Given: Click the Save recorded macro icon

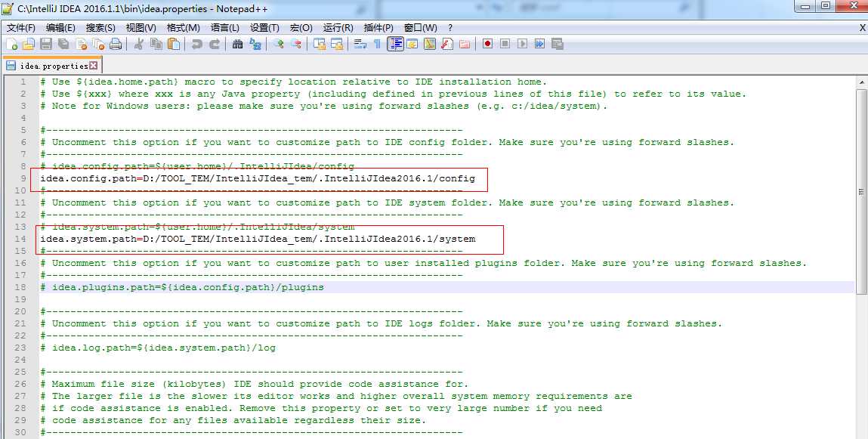Looking at the screenshot, I should click(557, 45).
